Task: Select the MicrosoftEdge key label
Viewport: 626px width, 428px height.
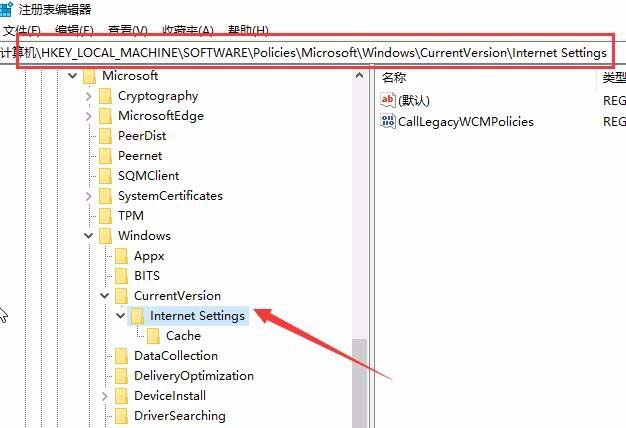Action: click(161, 116)
